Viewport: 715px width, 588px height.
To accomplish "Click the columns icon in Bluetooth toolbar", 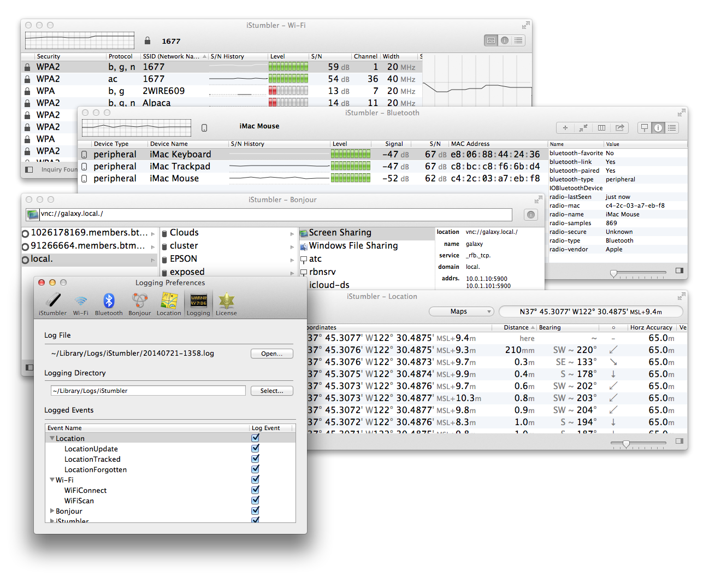I will (x=601, y=128).
